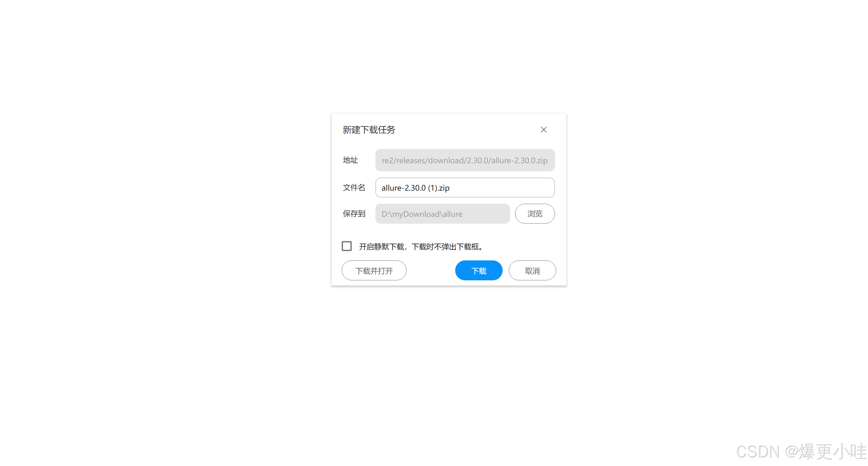868x466 pixels.
Task: Click at start of filename text allure
Action: tap(382, 188)
